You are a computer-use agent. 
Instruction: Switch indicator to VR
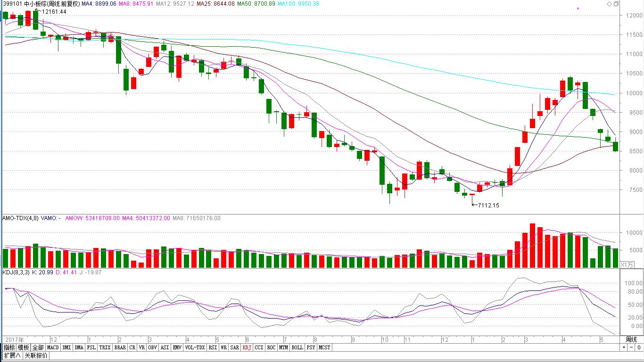142,347
